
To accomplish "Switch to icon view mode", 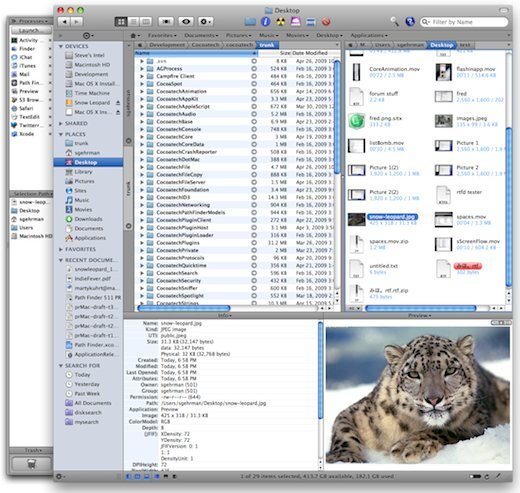I will (x=121, y=22).
